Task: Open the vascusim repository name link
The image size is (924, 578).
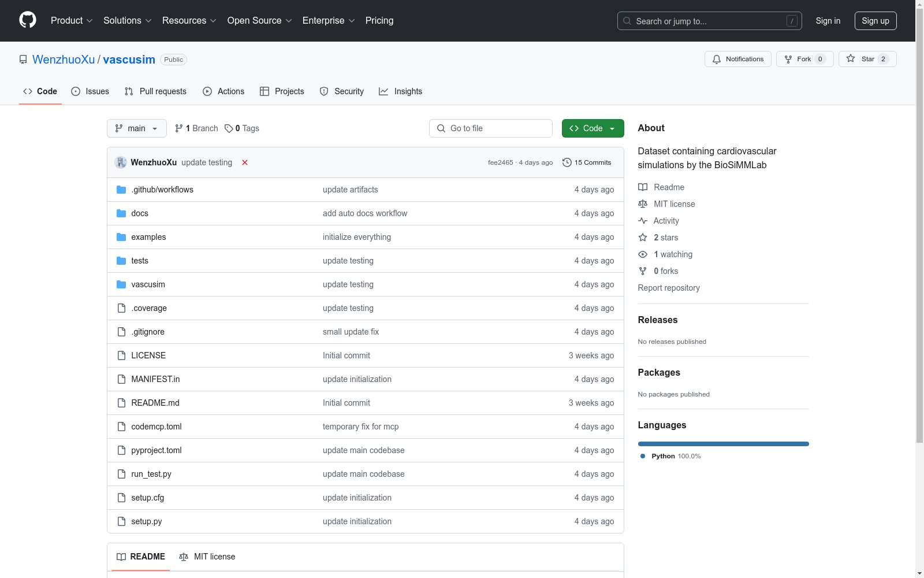Action: click(x=129, y=60)
